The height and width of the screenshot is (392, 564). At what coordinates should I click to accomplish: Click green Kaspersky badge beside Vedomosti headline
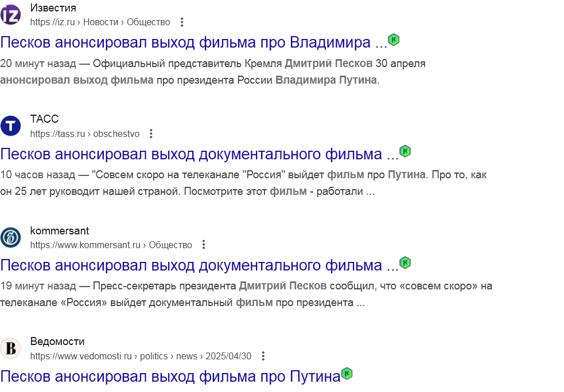pyautogui.click(x=347, y=374)
